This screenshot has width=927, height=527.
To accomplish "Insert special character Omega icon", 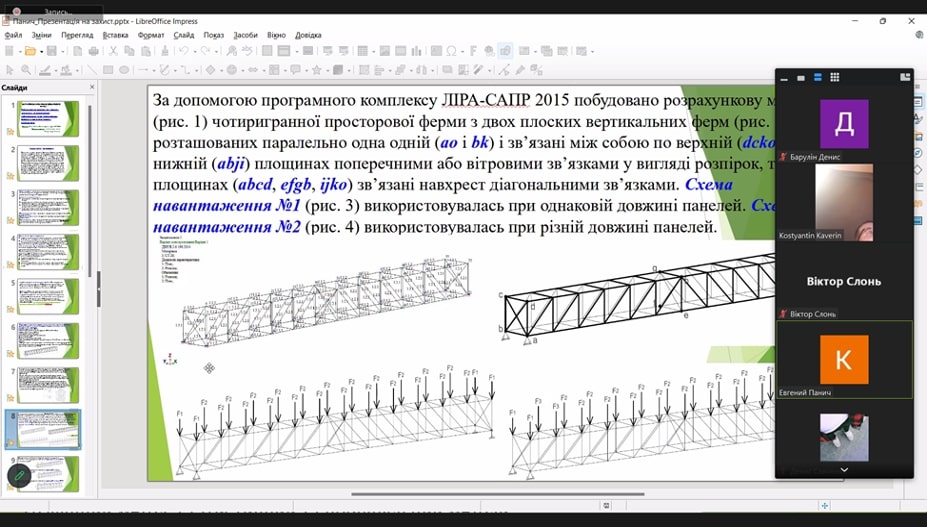I will [452, 51].
